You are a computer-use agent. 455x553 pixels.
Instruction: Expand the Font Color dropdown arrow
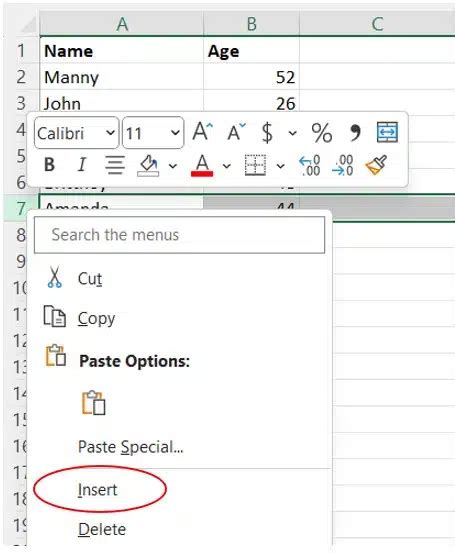[x=226, y=165]
